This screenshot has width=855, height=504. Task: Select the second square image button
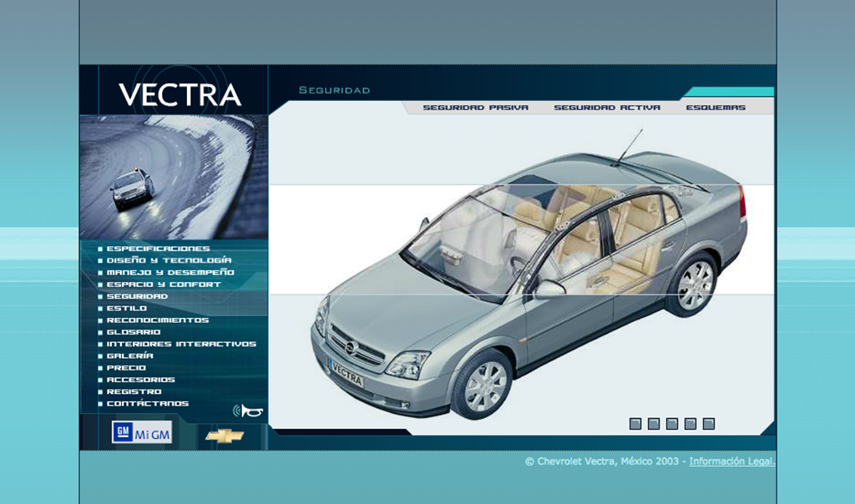tap(654, 424)
